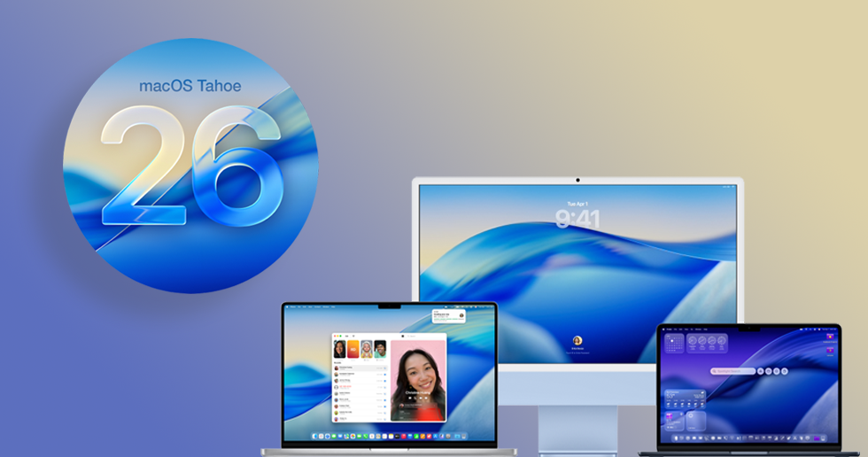This screenshot has width=868, height=457.
Task: Select the gray-haired Memoji favorite in Phone
Action: tap(367, 349)
